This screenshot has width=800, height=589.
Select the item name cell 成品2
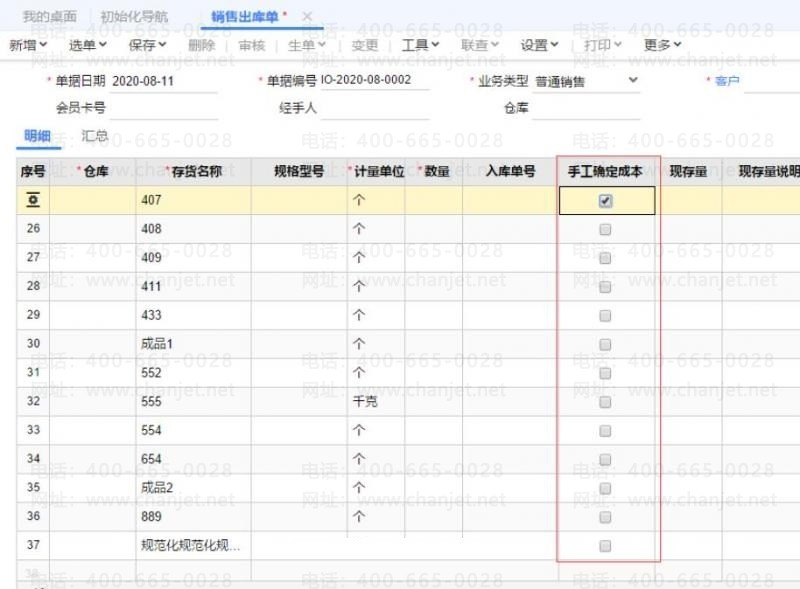(x=194, y=488)
